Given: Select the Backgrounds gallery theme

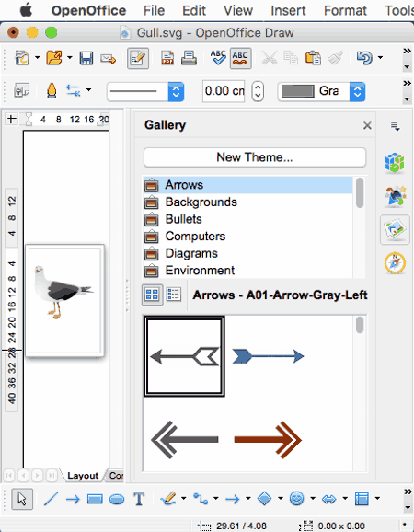Looking at the screenshot, I should (x=247, y=202).
